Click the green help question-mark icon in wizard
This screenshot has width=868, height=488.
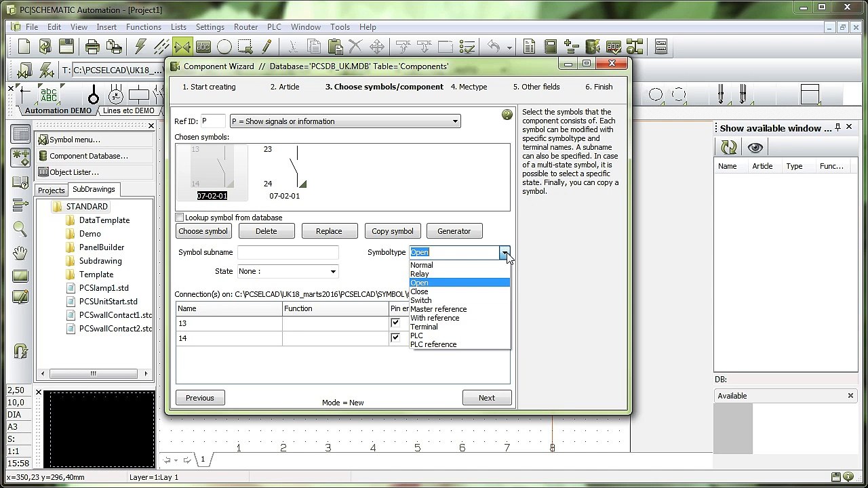click(x=507, y=115)
